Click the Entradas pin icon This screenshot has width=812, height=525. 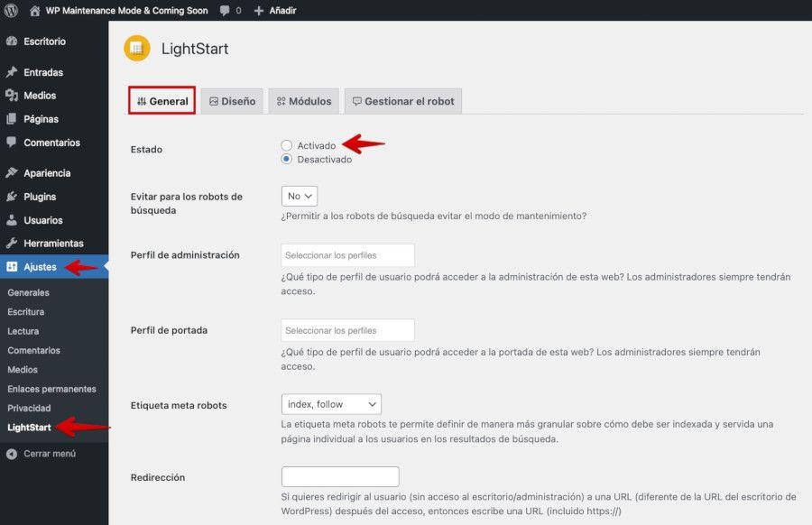click(x=12, y=72)
